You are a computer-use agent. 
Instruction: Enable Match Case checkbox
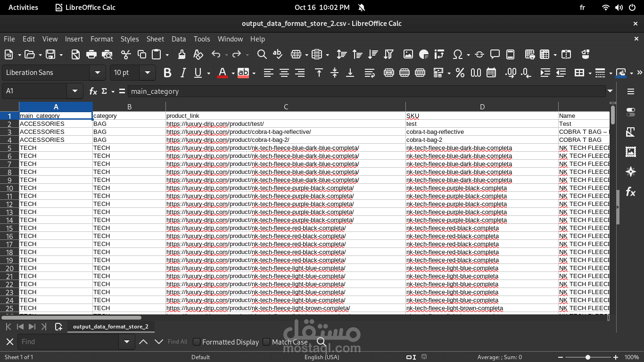coord(266,342)
